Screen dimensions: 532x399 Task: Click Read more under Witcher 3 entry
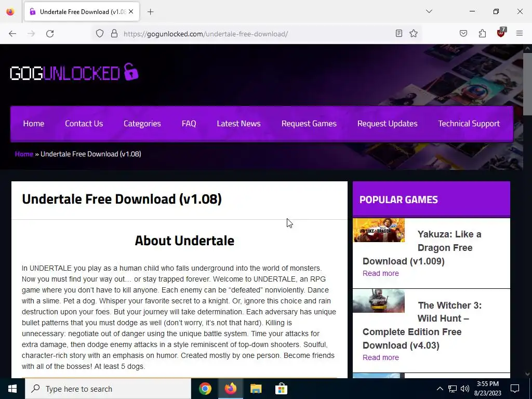(x=381, y=357)
